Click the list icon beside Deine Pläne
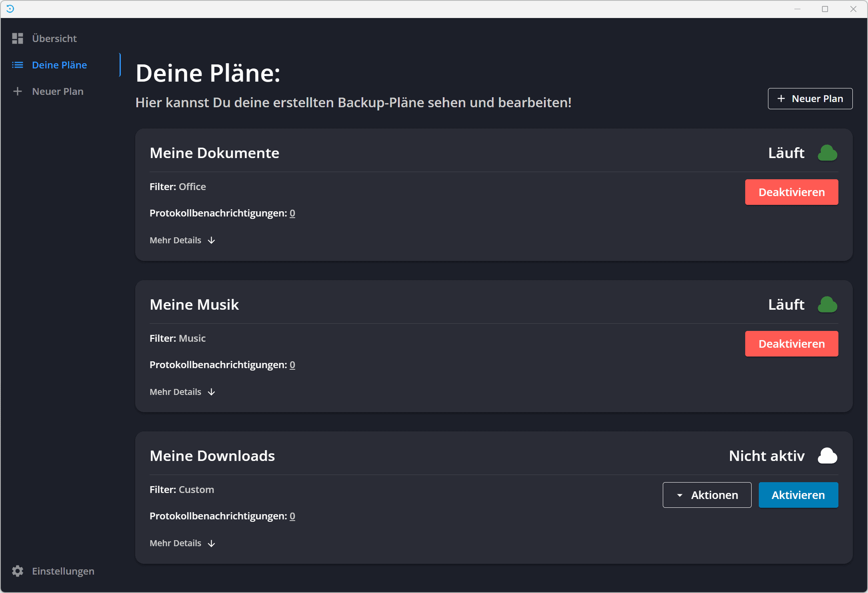 [x=18, y=65]
